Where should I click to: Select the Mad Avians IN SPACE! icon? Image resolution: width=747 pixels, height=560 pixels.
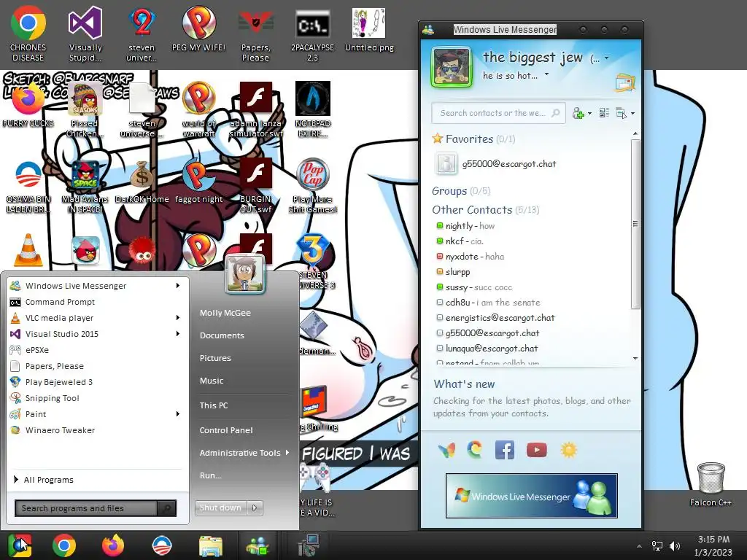(85, 187)
